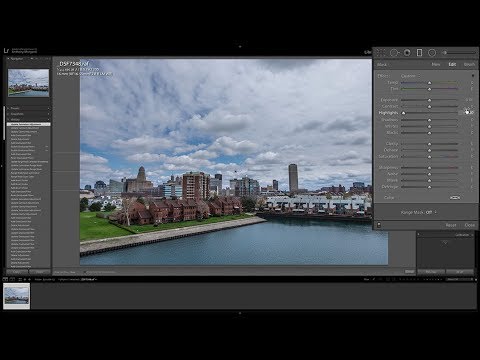
Task: Select the Adjustment Brush tool
Action: click(x=459, y=53)
